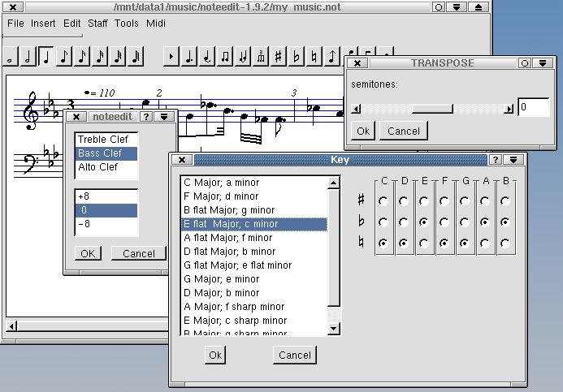Viewport: 563px width, 392px height.
Task: Set the C column to sharp
Action: 383,200
